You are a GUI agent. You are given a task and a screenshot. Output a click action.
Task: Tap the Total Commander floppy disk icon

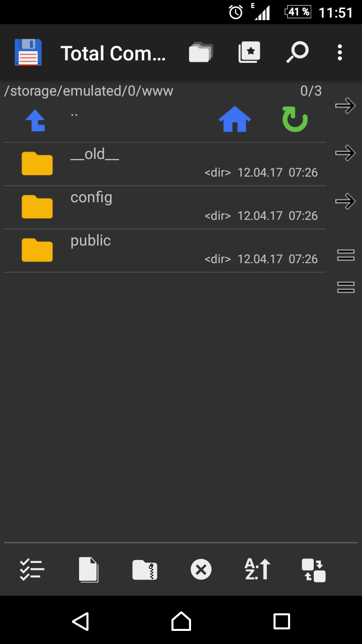(x=28, y=52)
